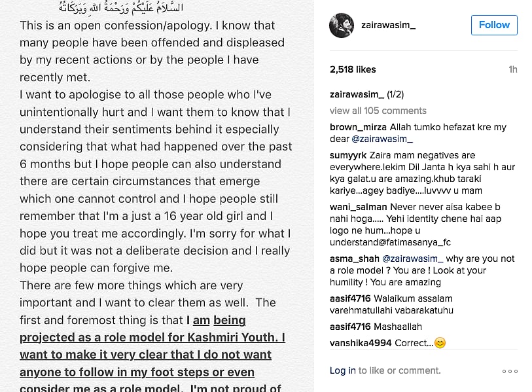
Task: Click the Follow button
Action: coord(494,25)
